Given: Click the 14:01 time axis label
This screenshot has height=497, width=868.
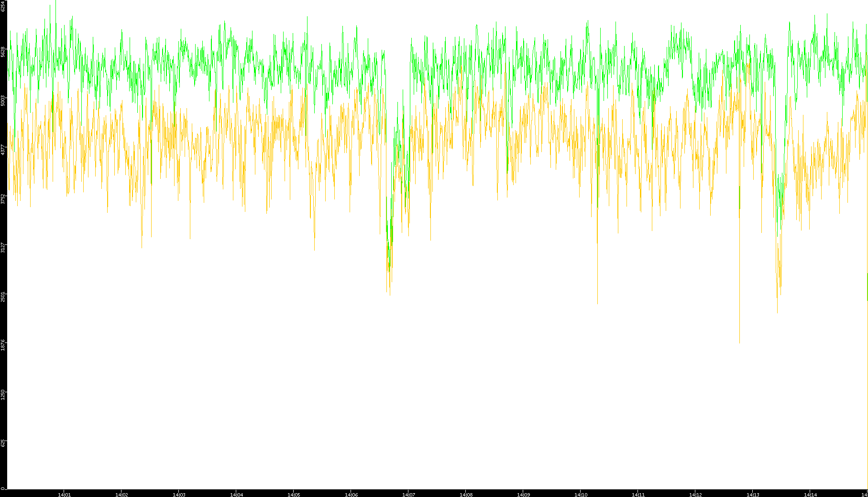Looking at the screenshot, I should [64, 495].
